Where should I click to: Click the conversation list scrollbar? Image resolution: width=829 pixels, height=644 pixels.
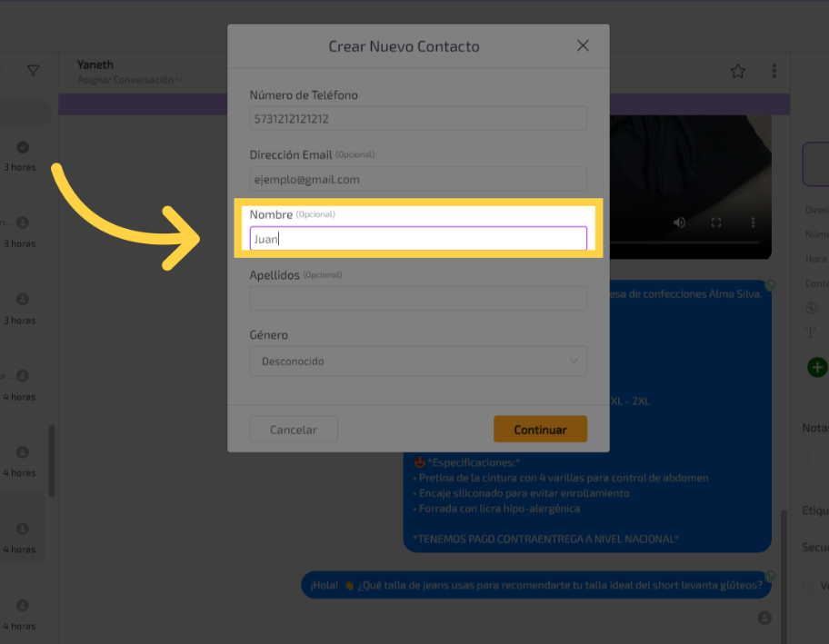[52, 461]
